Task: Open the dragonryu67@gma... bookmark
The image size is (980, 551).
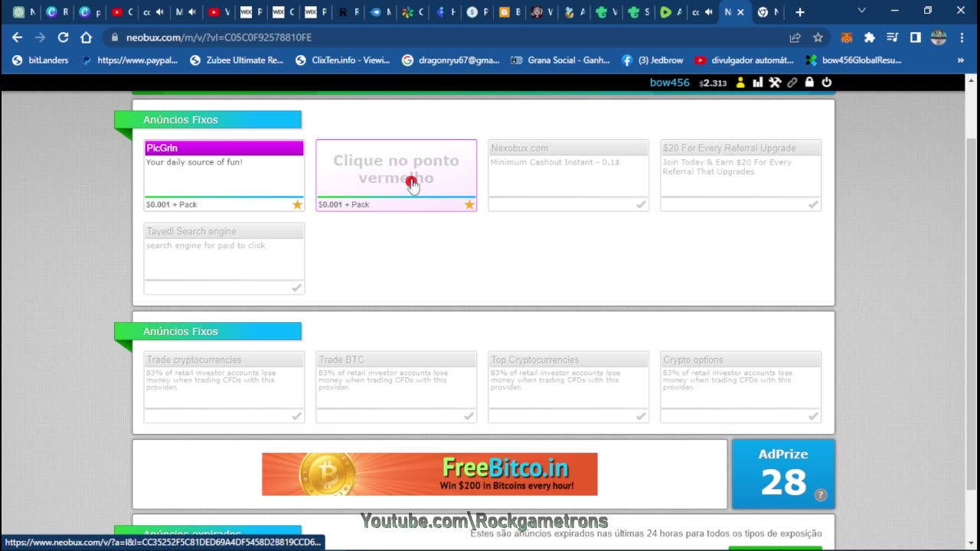Action: tap(451, 60)
